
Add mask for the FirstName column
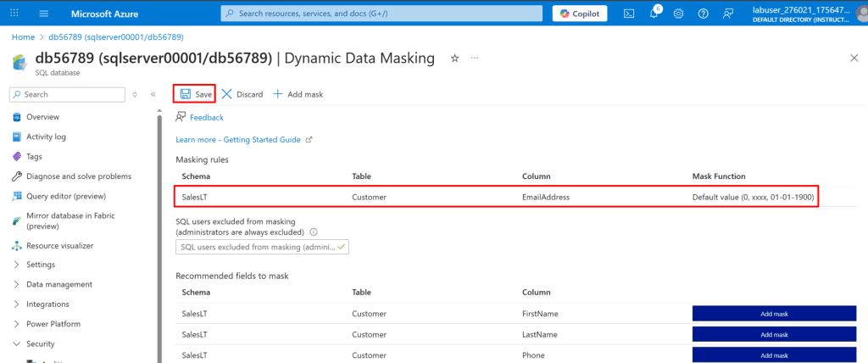(776, 314)
